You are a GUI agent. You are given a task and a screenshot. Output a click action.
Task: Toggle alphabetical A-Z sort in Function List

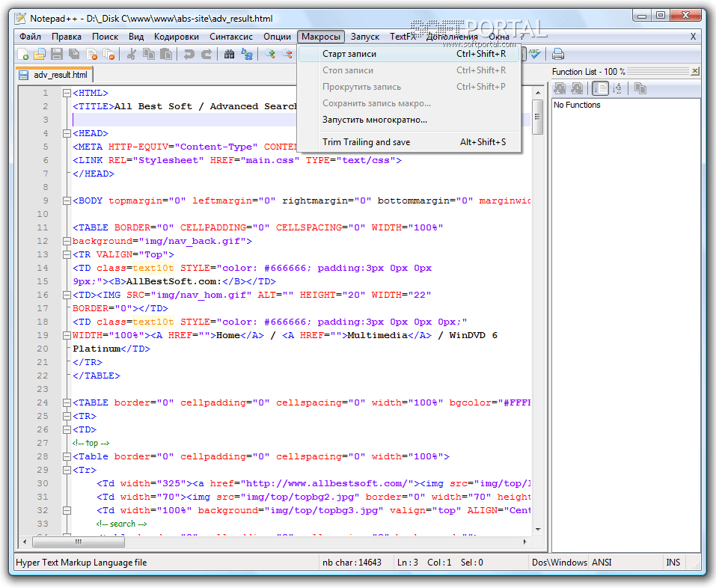[x=617, y=88]
